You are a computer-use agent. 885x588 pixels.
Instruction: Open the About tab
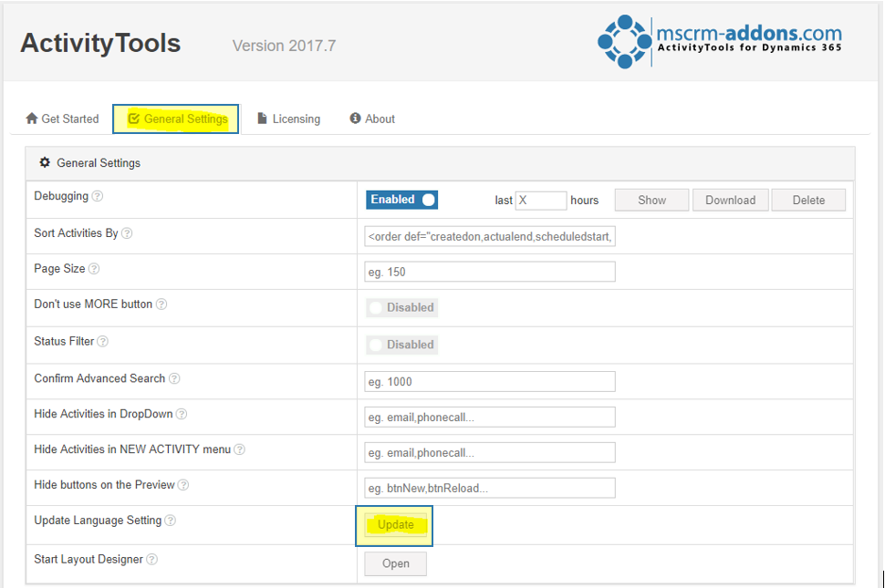(372, 119)
